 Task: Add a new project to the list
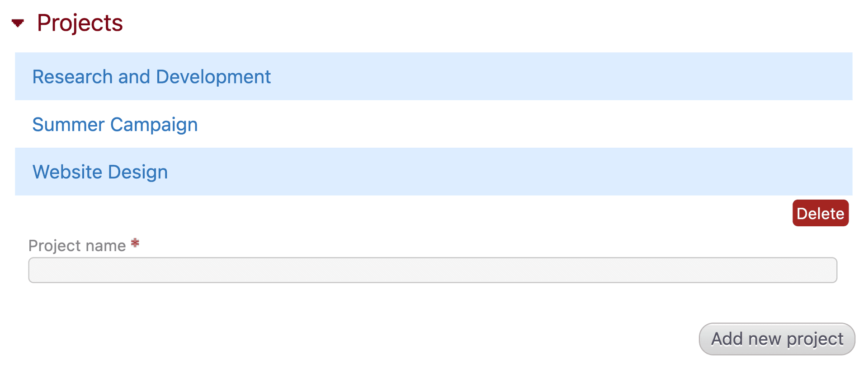tap(777, 338)
